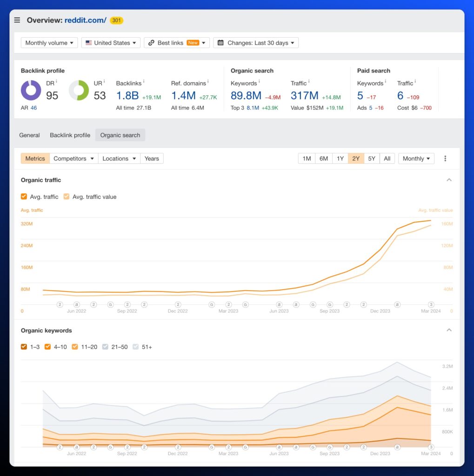
Task: Switch to the Backlink profile tab
Action: (x=70, y=135)
